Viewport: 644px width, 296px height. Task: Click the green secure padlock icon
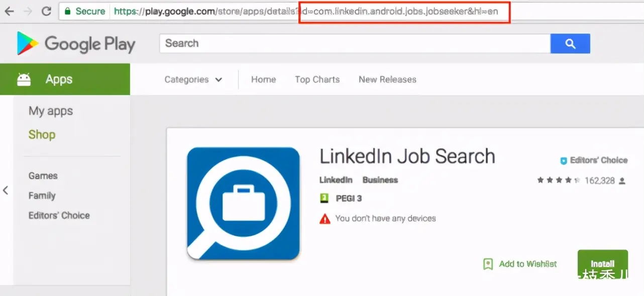tap(68, 11)
